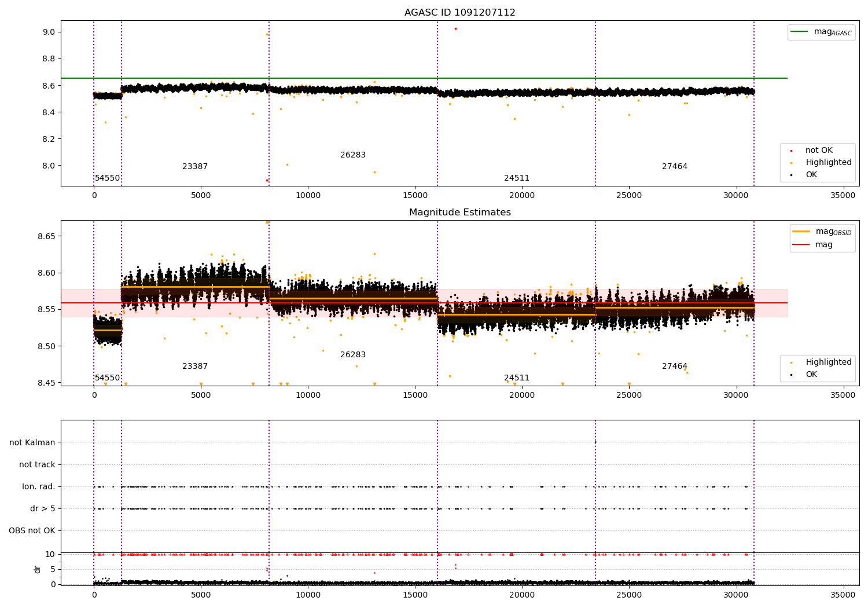The image size is (868, 608).
Task: Click the 'not Kalman' row label
Action: (32, 443)
